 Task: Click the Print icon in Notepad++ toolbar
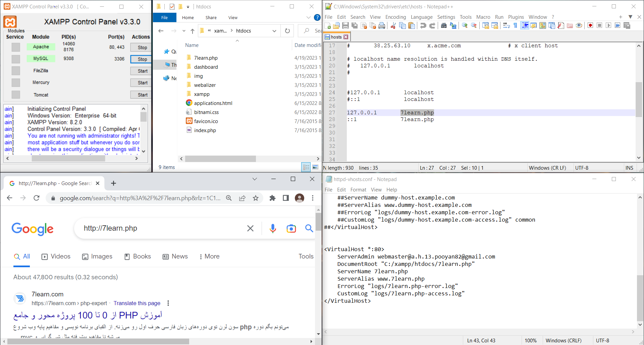tap(382, 25)
